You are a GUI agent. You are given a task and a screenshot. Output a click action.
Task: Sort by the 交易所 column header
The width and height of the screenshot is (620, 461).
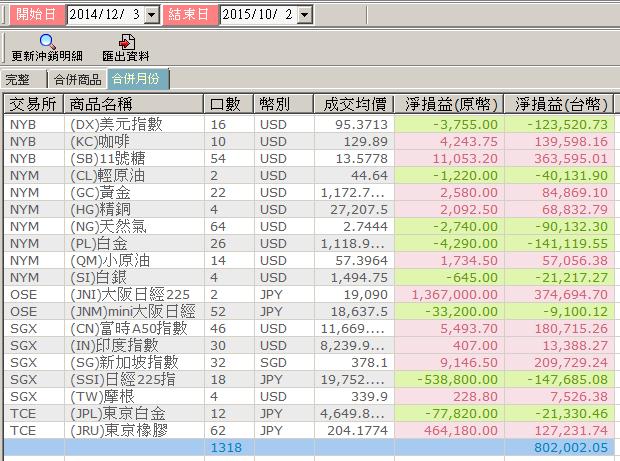[33, 104]
